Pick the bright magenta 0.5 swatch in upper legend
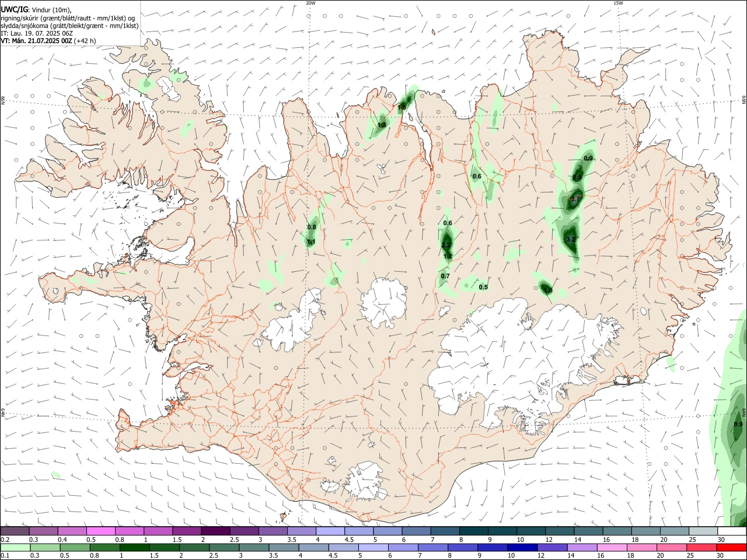The image size is (747, 560). (100, 531)
